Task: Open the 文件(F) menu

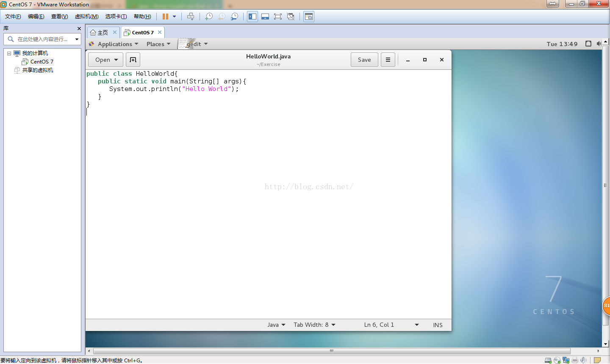Action: click(13, 17)
